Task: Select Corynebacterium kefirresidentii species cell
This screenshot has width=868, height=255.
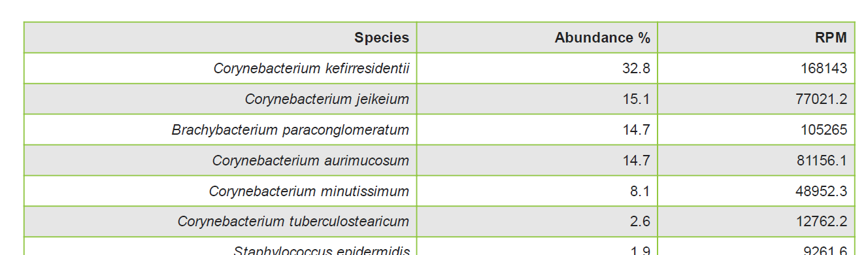Action: coord(220,68)
